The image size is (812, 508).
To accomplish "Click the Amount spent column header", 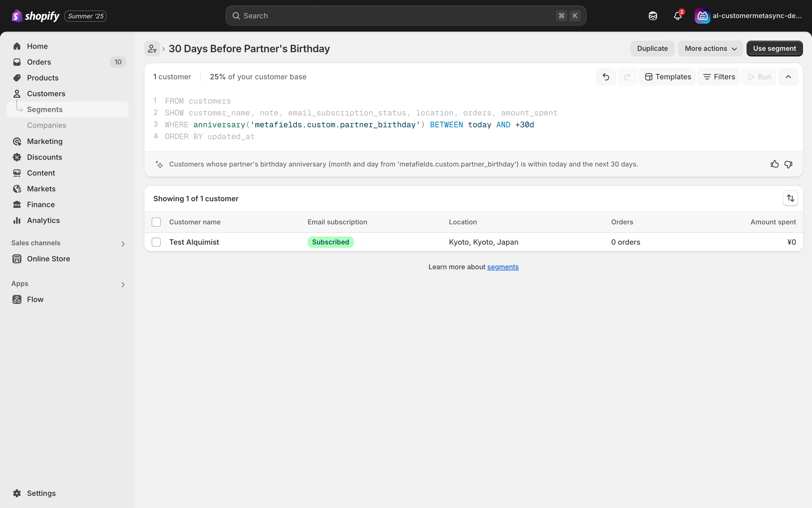I will 773,222.
